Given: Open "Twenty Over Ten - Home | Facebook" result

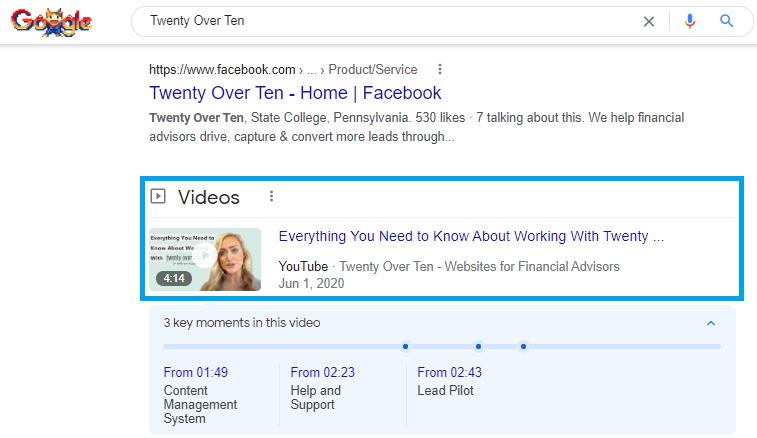Looking at the screenshot, I should (x=295, y=93).
